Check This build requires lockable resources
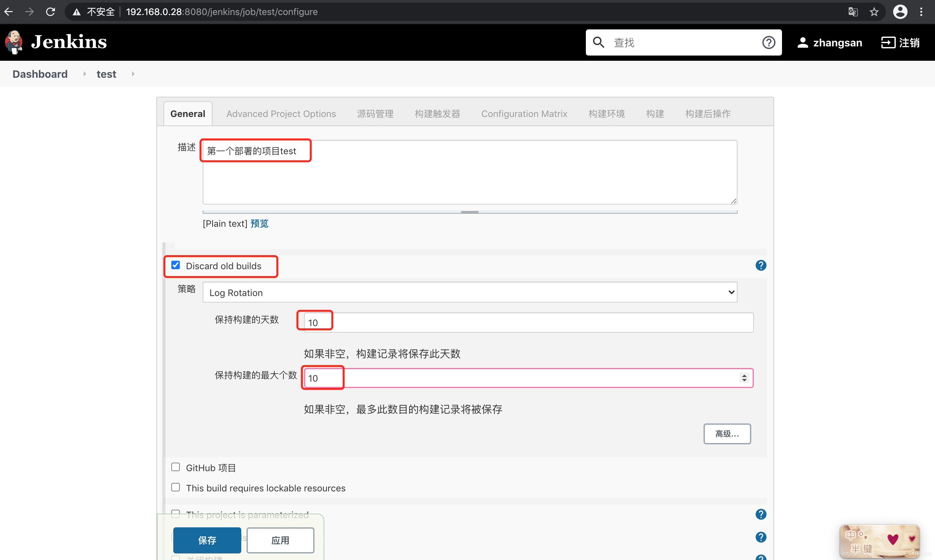The image size is (935, 560). [x=176, y=487]
